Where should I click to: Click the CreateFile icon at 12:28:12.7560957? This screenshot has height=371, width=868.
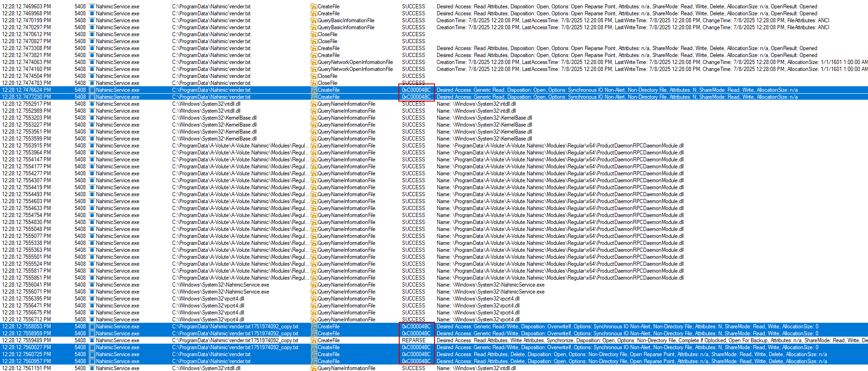[x=314, y=361]
